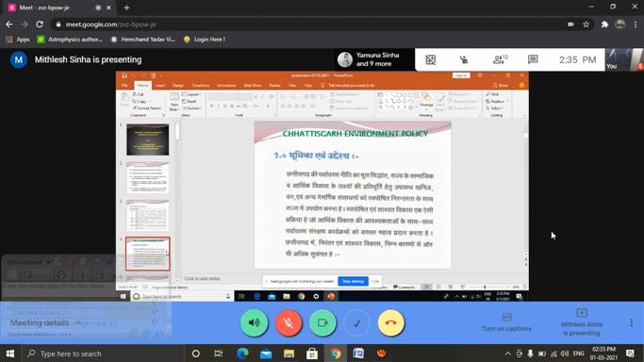The width and height of the screenshot is (644, 362).
Task: Open the Login Here! bookmark
Action: pos(204,40)
